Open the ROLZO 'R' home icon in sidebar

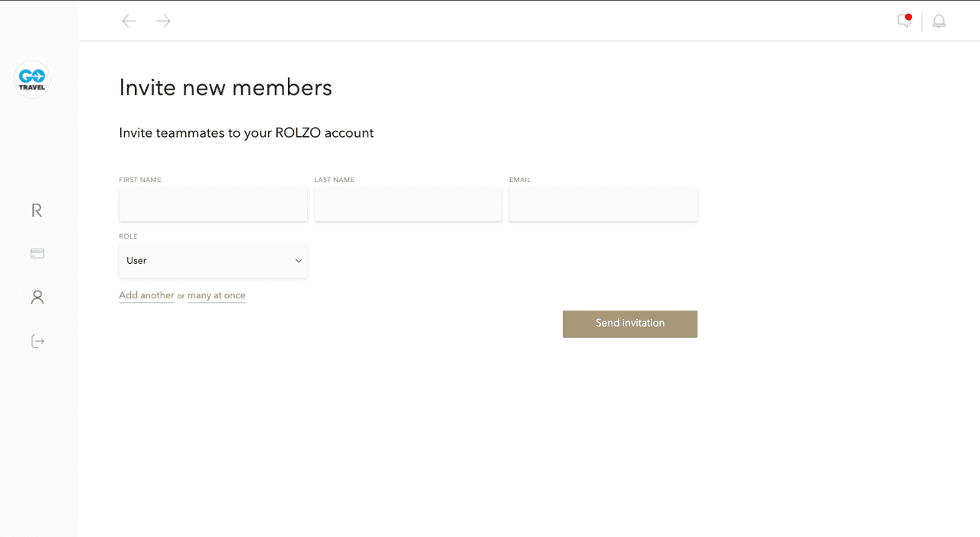point(37,210)
